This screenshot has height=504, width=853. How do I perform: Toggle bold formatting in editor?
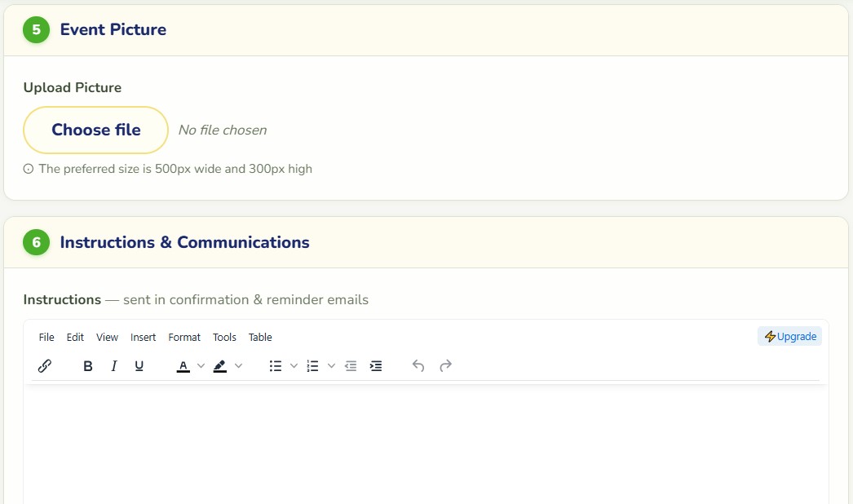click(x=87, y=365)
